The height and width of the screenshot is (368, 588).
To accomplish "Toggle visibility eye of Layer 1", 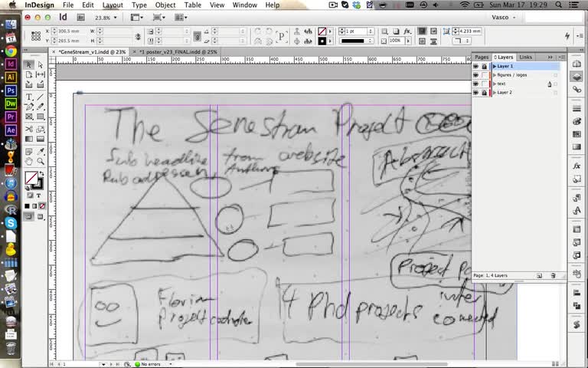I will pyautogui.click(x=476, y=67).
